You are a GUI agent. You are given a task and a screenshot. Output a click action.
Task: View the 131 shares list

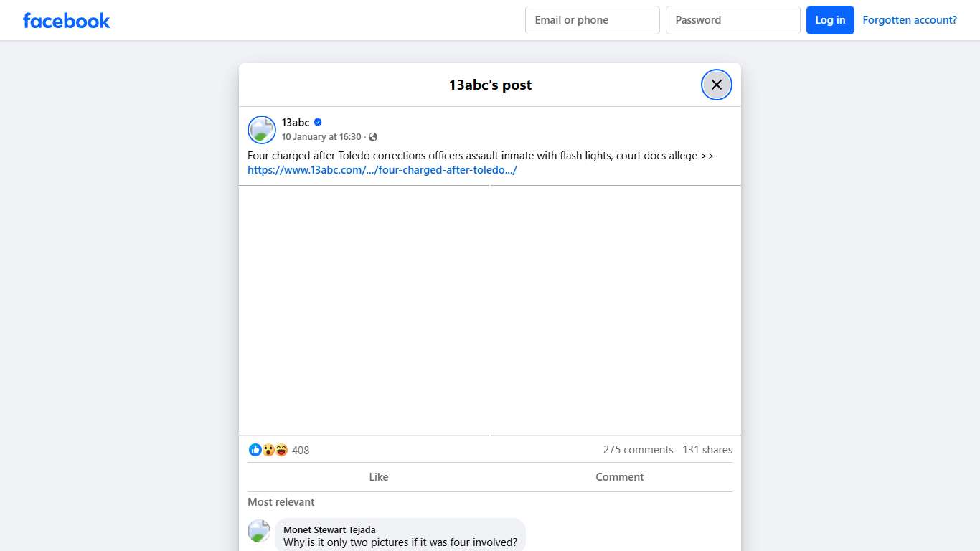pyautogui.click(x=707, y=450)
